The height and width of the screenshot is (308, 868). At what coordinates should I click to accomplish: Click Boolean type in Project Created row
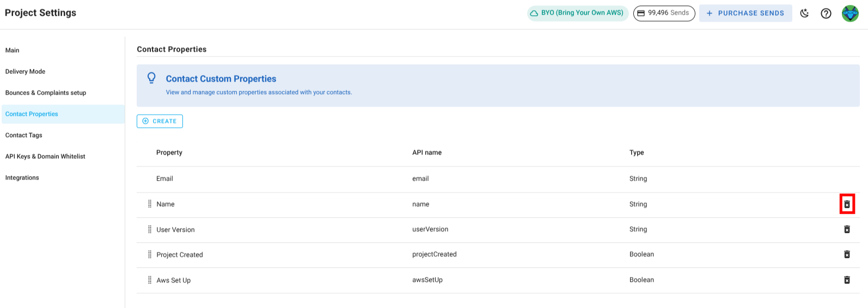pyautogui.click(x=641, y=254)
